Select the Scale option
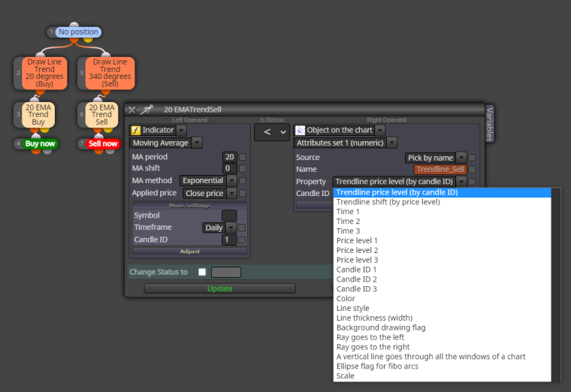 [442, 375]
